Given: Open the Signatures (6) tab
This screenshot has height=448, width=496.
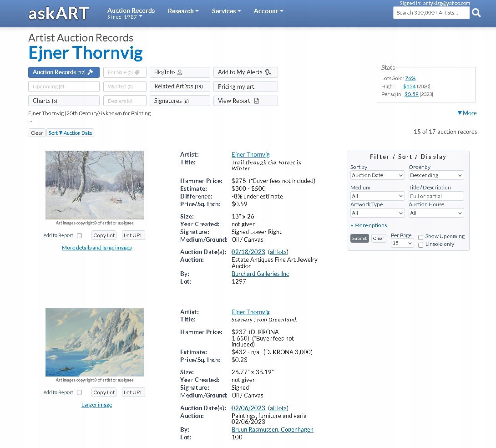Looking at the screenshot, I should tap(180, 101).
